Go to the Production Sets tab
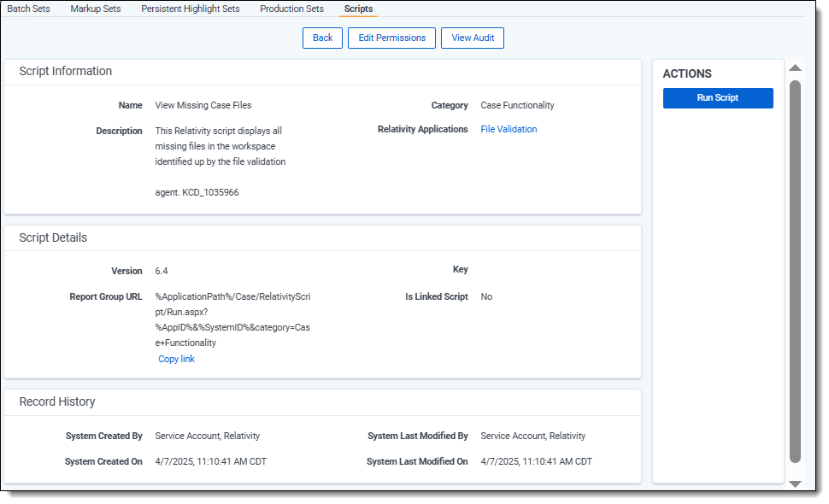Viewport: 829px width, 504px height. tap(291, 9)
